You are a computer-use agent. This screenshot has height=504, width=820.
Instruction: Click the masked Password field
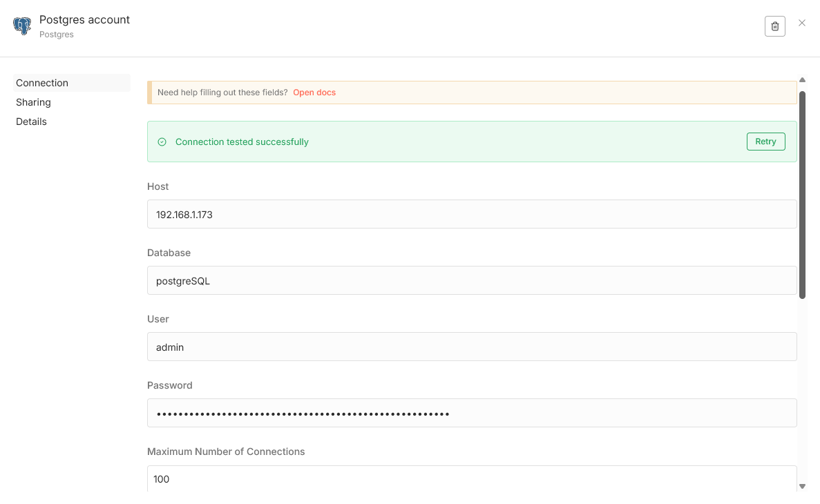coord(472,414)
